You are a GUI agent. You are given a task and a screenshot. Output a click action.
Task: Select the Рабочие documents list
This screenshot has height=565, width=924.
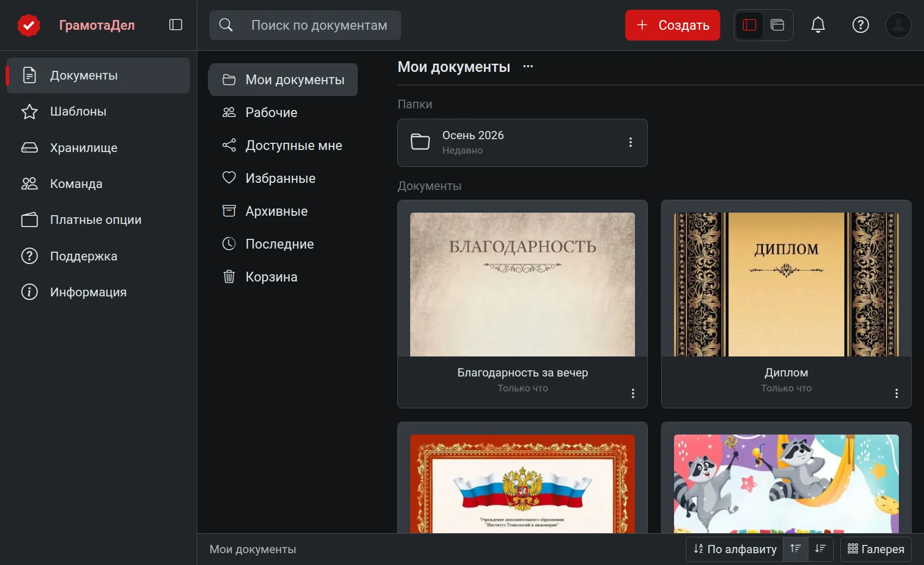tap(283, 112)
